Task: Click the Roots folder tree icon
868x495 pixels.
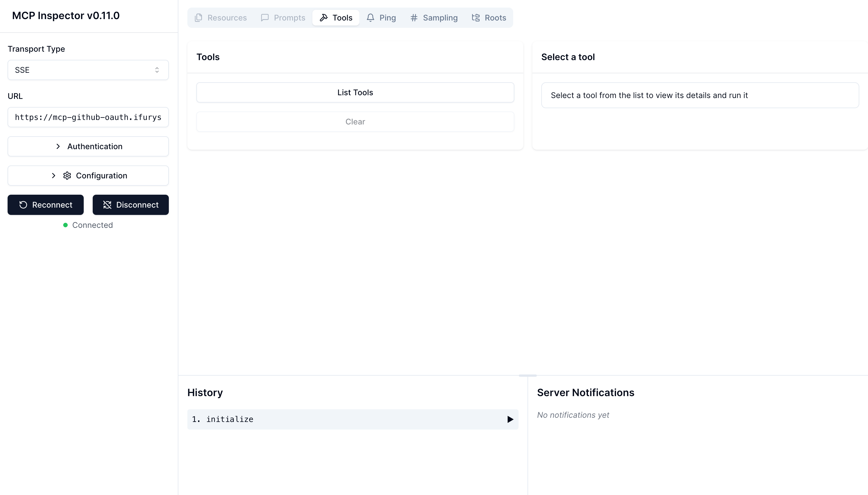Action: pos(476,18)
